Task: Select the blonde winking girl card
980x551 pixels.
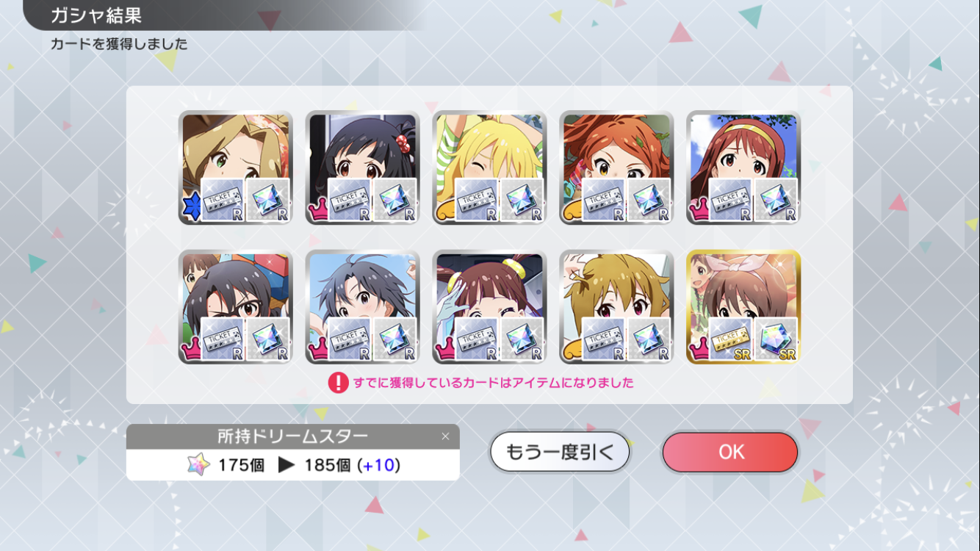Action: (x=489, y=168)
